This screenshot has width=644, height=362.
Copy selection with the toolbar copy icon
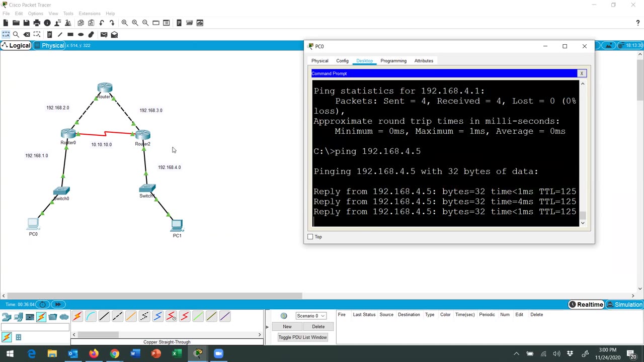pyautogui.click(x=80, y=23)
